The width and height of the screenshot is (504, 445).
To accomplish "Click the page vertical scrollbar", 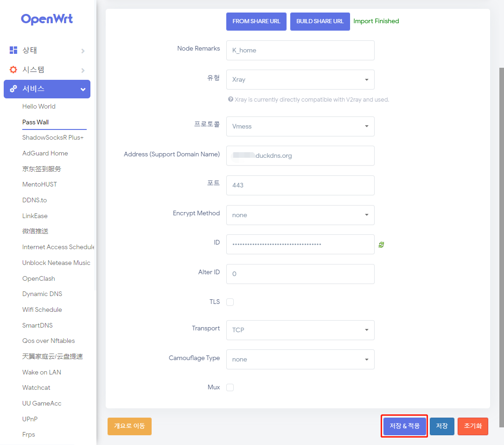I will coord(501,248).
